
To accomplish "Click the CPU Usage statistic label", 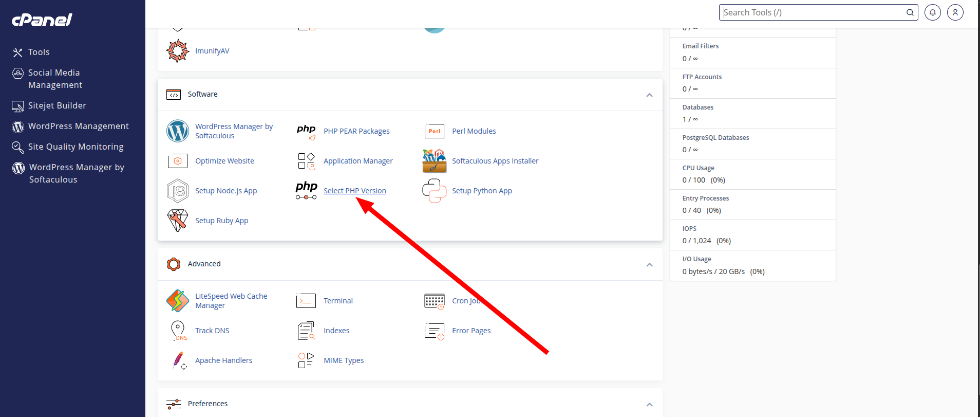I will pyautogui.click(x=698, y=168).
